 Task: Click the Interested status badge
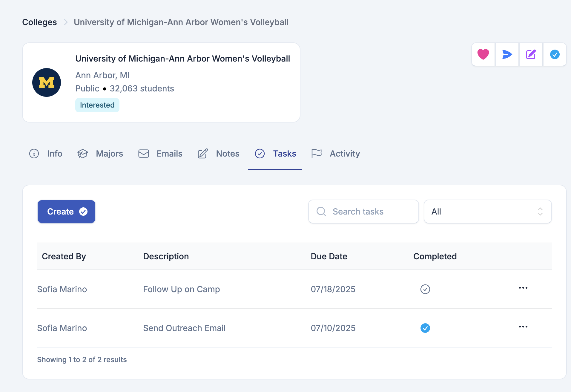pos(97,105)
